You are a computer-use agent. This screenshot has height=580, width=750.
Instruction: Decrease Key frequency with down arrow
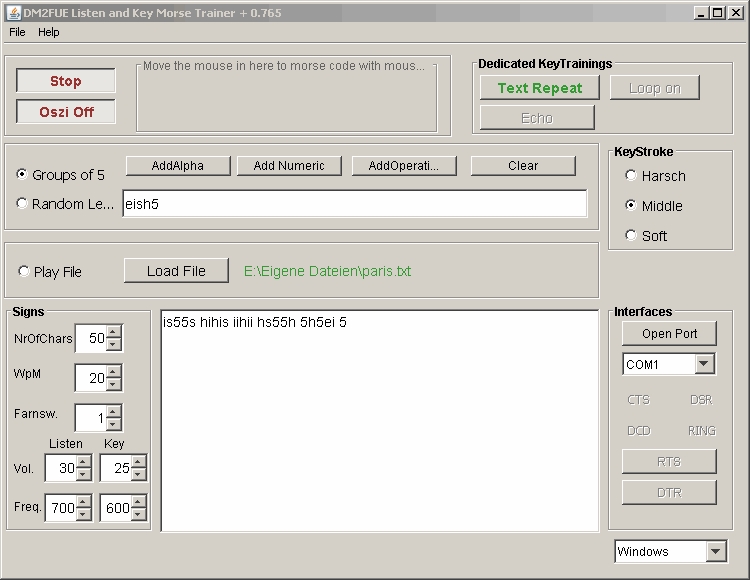138,513
